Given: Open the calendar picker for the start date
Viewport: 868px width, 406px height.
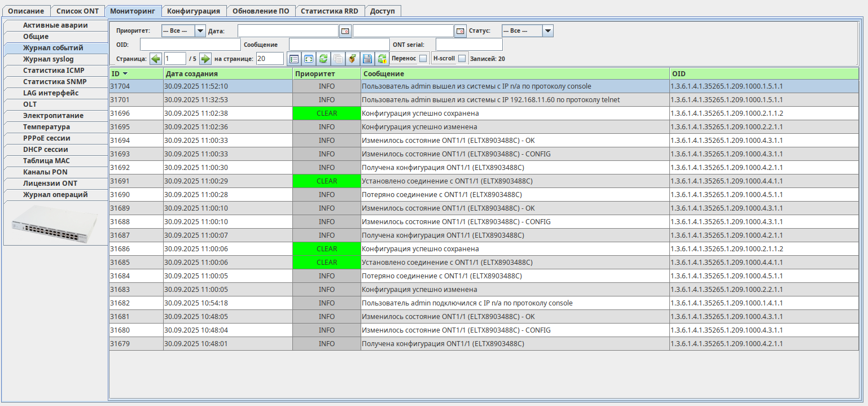Looking at the screenshot, I should pyautogui.click(x=345, y=31).
